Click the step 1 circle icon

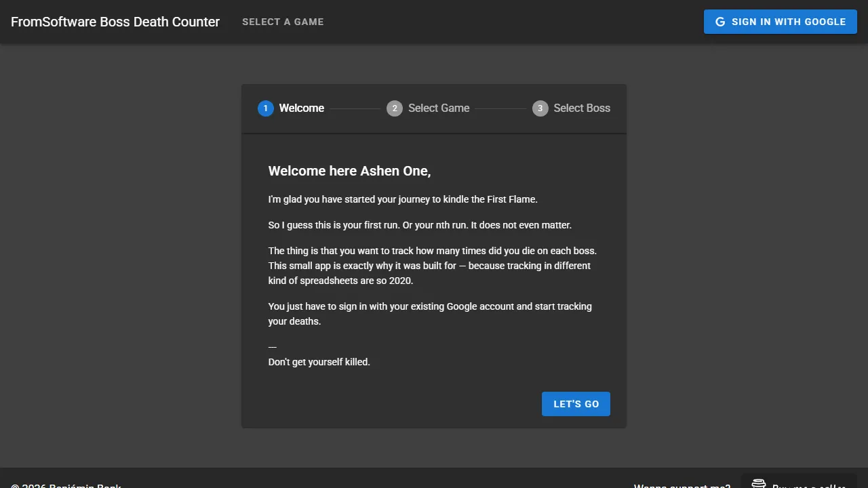click(266, 108)
